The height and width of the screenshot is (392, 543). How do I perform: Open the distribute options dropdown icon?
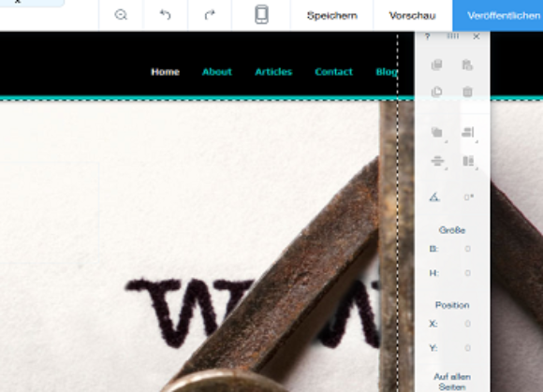437,161
